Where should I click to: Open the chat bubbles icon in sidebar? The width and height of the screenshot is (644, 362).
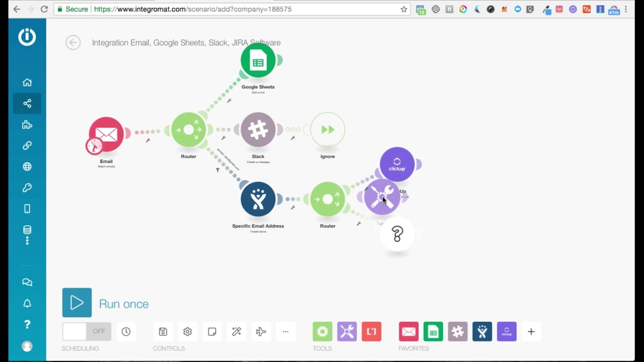pos(27,283)
